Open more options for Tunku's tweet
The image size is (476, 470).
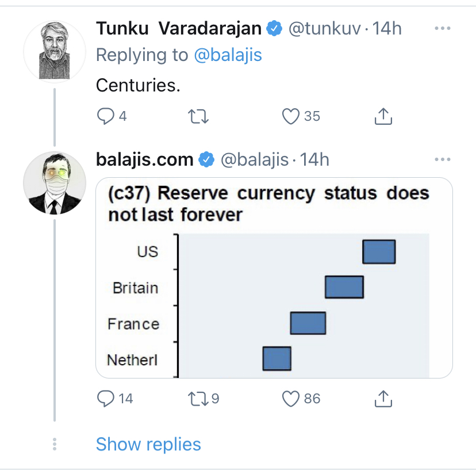pos(442,29)
